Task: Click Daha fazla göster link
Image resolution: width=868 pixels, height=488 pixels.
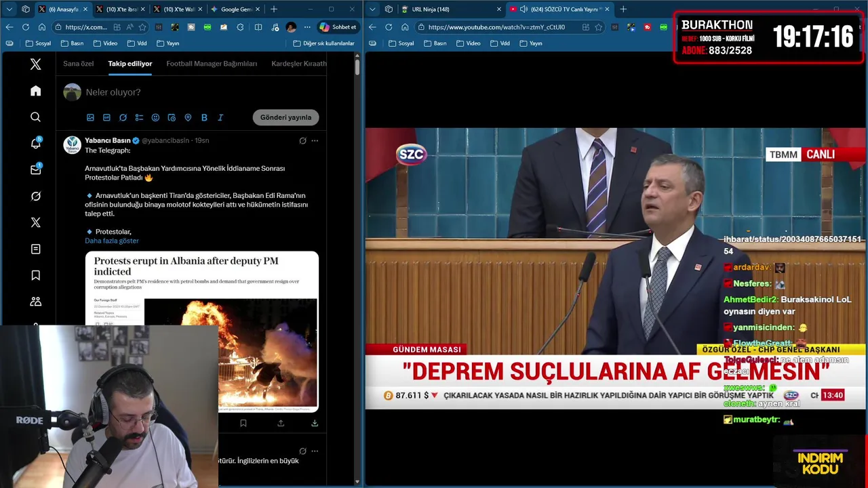Action: click(112, 241)
